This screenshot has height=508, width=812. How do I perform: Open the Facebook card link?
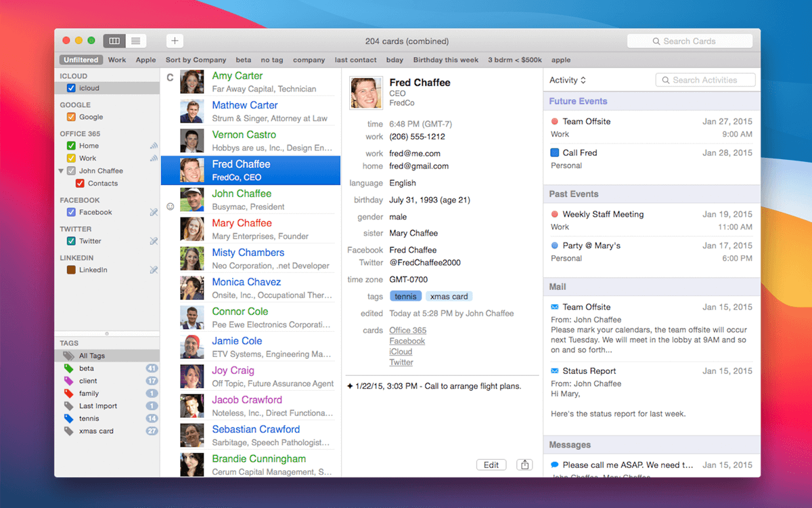tap(407, 341)
